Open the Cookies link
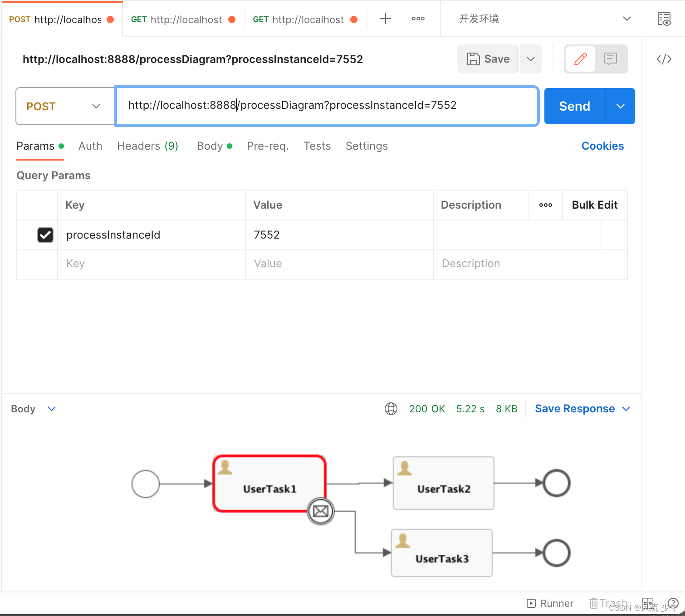The width and height of the screenshot is (685, 616). pos(602,146)
